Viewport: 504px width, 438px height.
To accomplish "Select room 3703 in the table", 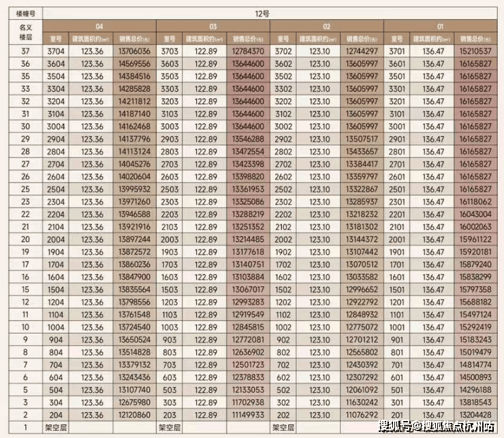I will coord(170,51).
